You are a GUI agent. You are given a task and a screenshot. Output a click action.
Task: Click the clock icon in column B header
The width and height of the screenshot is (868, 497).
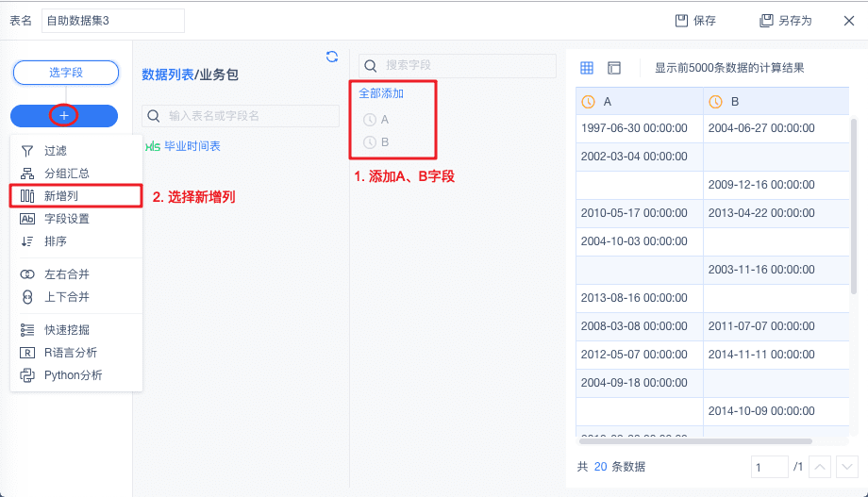tap(716, 102)
